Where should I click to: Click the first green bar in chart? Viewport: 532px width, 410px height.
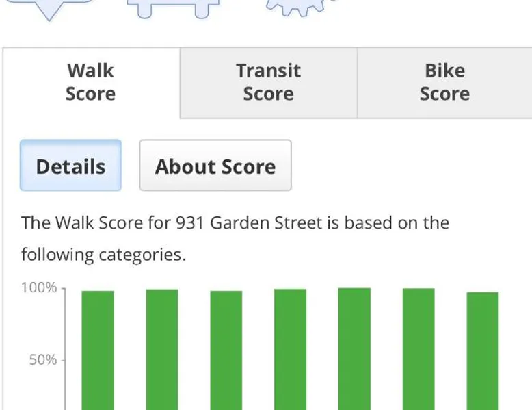click(98, 349)
